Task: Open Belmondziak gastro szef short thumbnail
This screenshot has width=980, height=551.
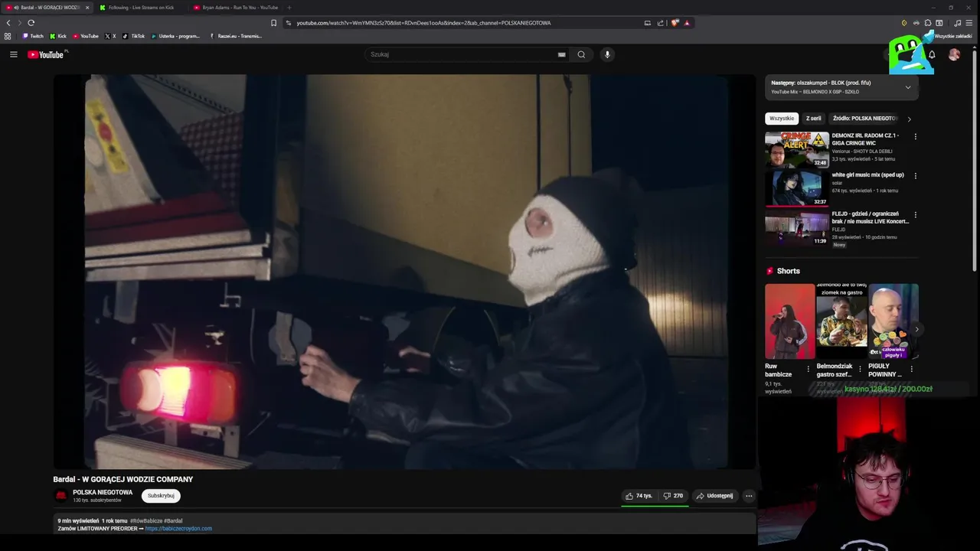Action: 841,321
